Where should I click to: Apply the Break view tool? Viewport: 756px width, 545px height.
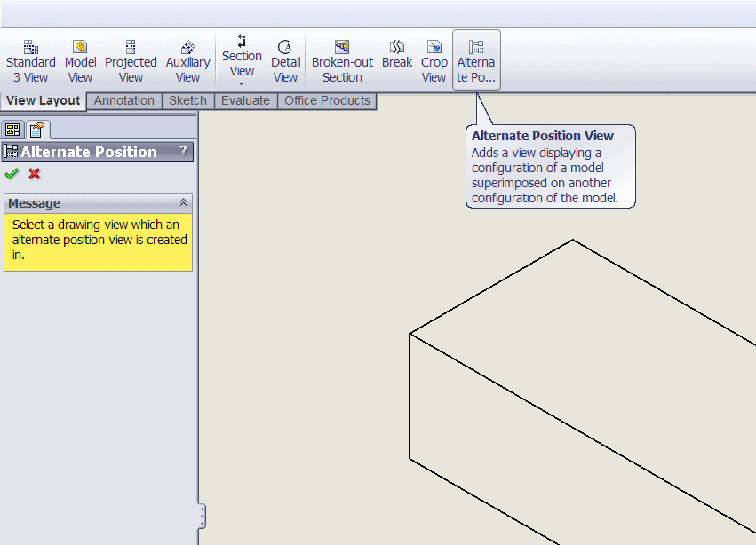pos(397,54)
